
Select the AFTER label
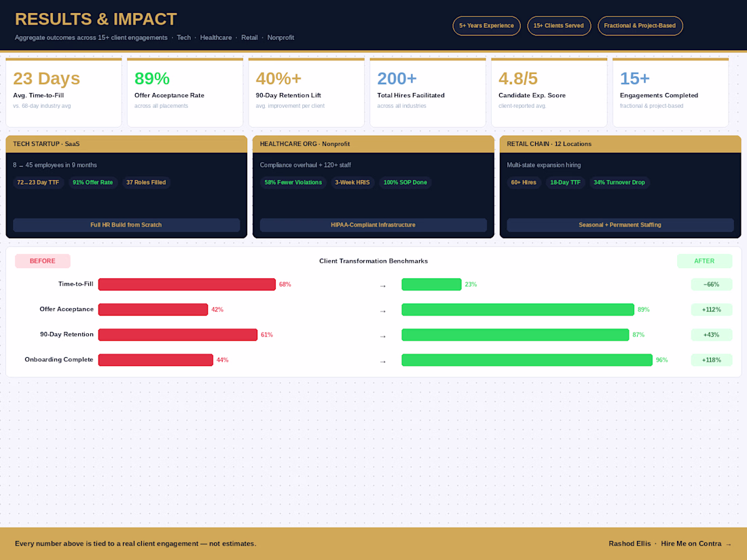(704, 261)
